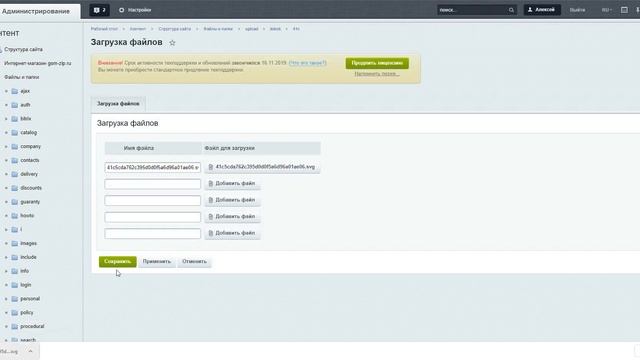Select the search folder label
The image size is (640, 360).
tap(28, 340)
